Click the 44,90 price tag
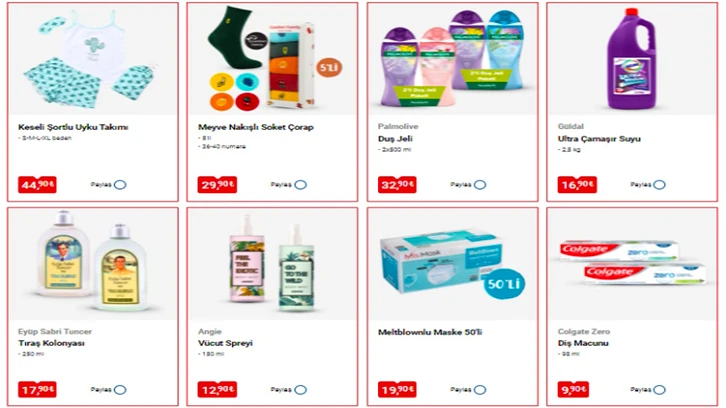This screenshot has height=408, width=726. pyautogui.click(x=37, y=185)
